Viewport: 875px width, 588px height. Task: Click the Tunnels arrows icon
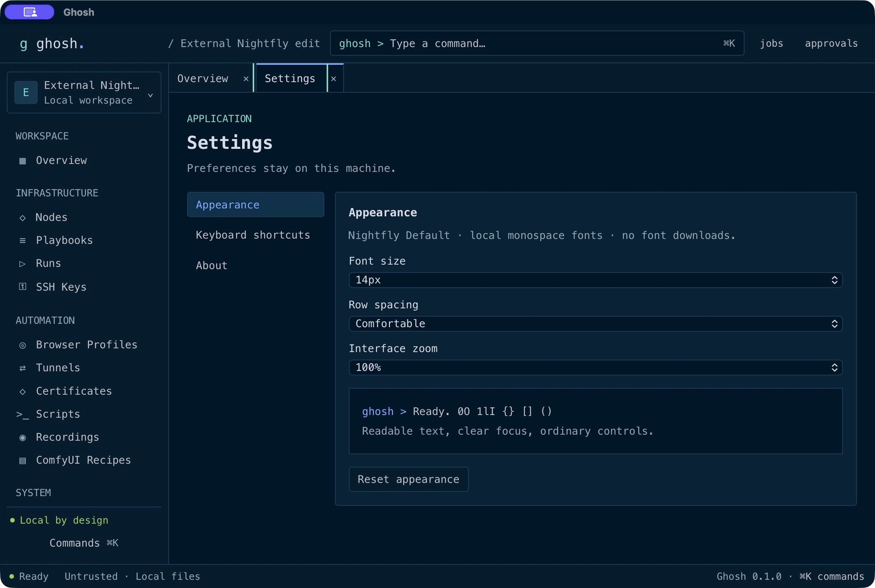(x=22, y=368)
